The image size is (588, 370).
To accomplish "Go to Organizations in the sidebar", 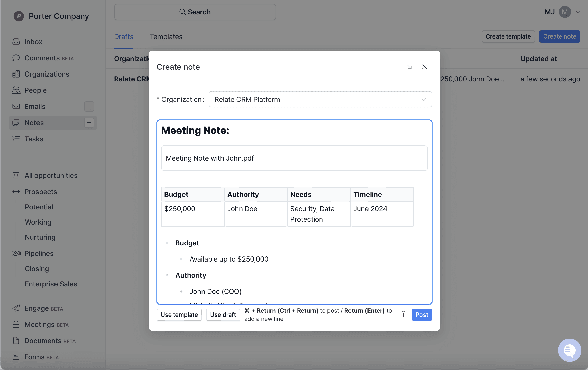I will (x=47, y=74).
